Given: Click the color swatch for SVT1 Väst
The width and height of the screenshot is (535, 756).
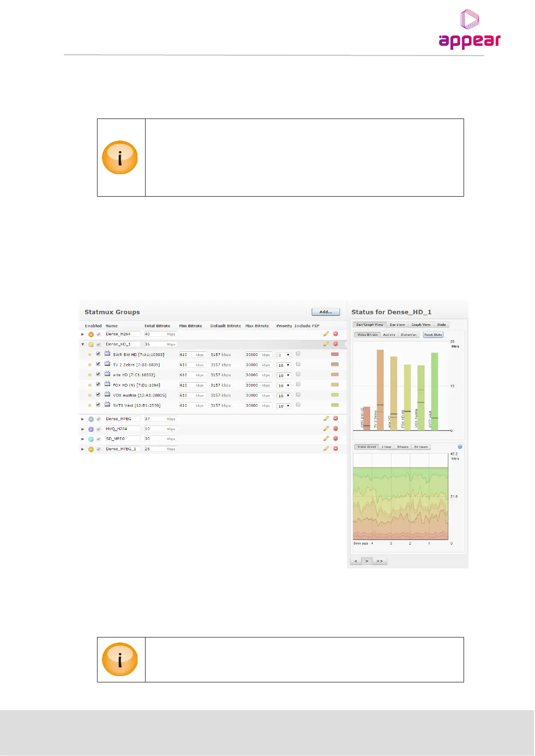Looking at the screenshot, I should tap(335, 405).
